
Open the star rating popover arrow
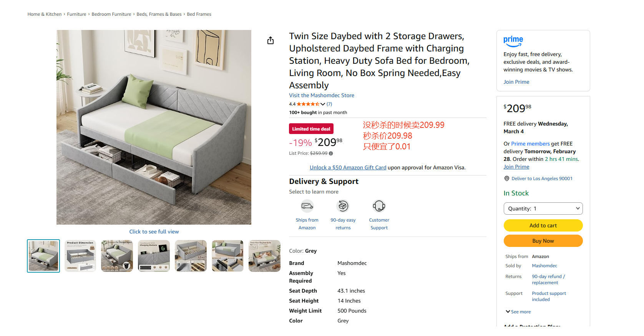323,104
